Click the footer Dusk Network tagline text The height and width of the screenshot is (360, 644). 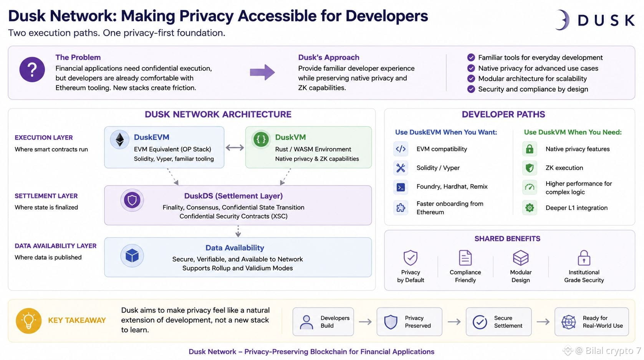tap(311, 352)
